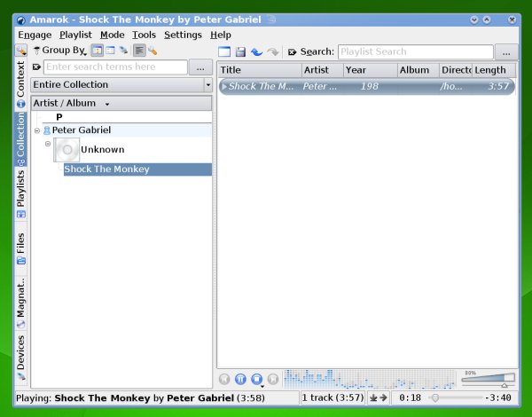Sort playlist by Artist column
The width and height of the screenshot is (532, 417).
[323, 70]
